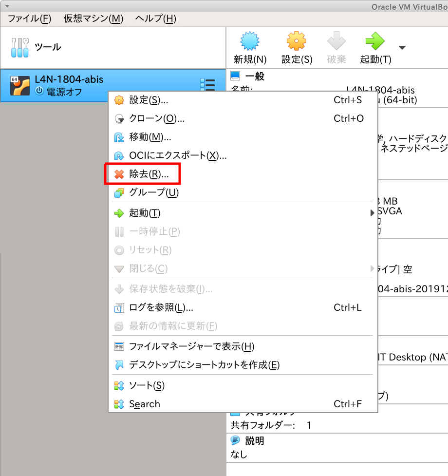This screenshot has height=476, width=448.
Task: Open the Machine (仮想マシン) menu in menu bar
Action: pyautogui.click(x=93, y=19)
